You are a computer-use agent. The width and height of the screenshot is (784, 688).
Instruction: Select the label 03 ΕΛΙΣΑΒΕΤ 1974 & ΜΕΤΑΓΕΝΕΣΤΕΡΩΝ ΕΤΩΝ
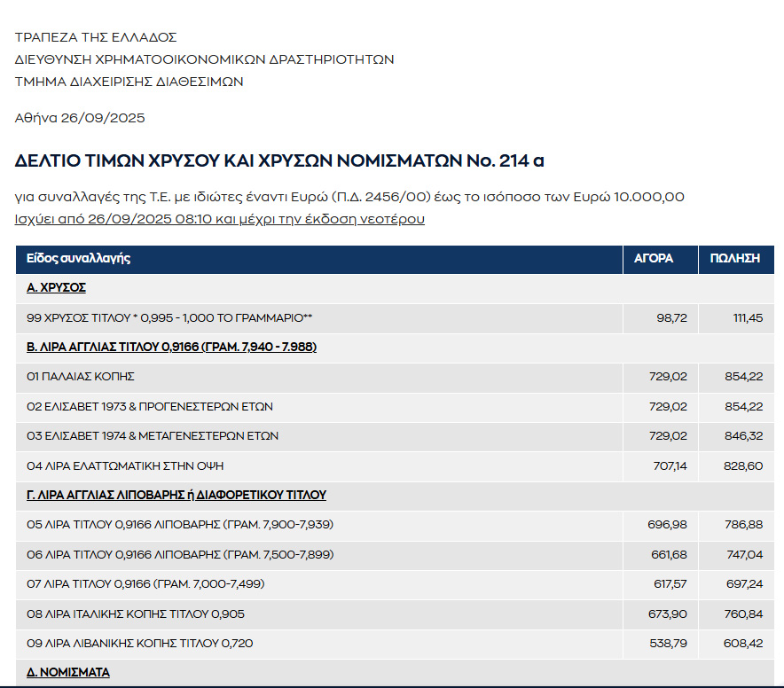pos(153,436)
